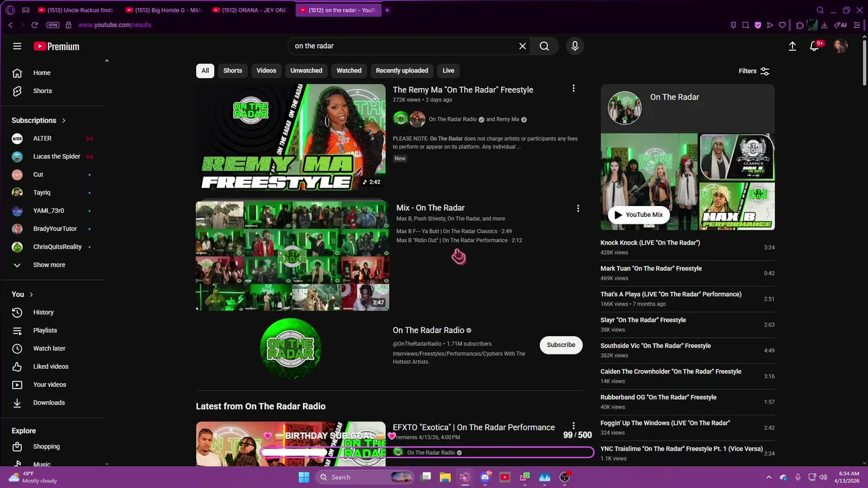This screenshot has height=488, width=868.
Task: Open File Explorer from the taskbar
Action: [x=445, y=477]
